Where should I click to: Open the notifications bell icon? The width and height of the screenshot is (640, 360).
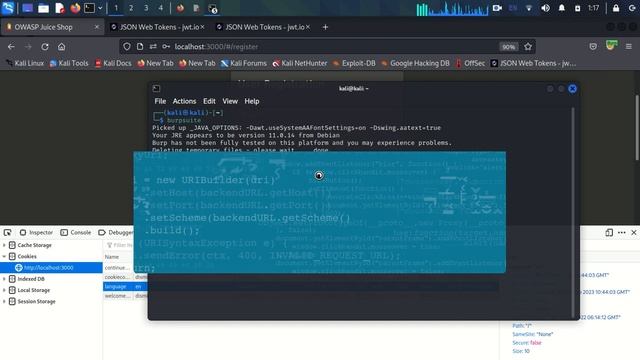click(562, 8)
